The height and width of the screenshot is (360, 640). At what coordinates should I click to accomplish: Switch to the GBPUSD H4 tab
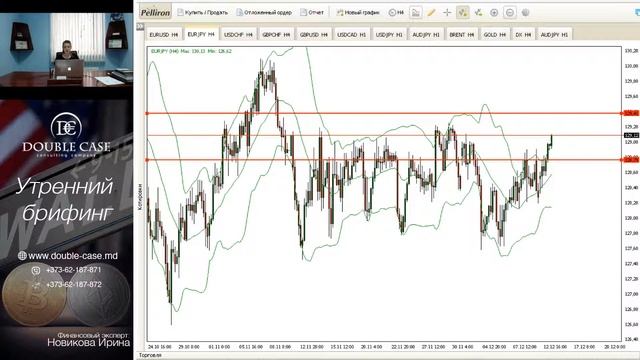[313, 35]
